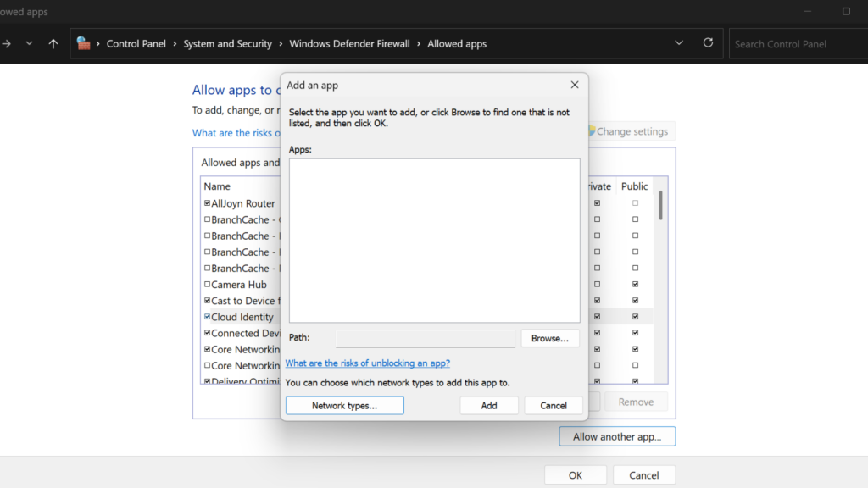Maximize the Allowed apps window
The width and height of the screenshot is (868, 488).
(x=846, y=11)
